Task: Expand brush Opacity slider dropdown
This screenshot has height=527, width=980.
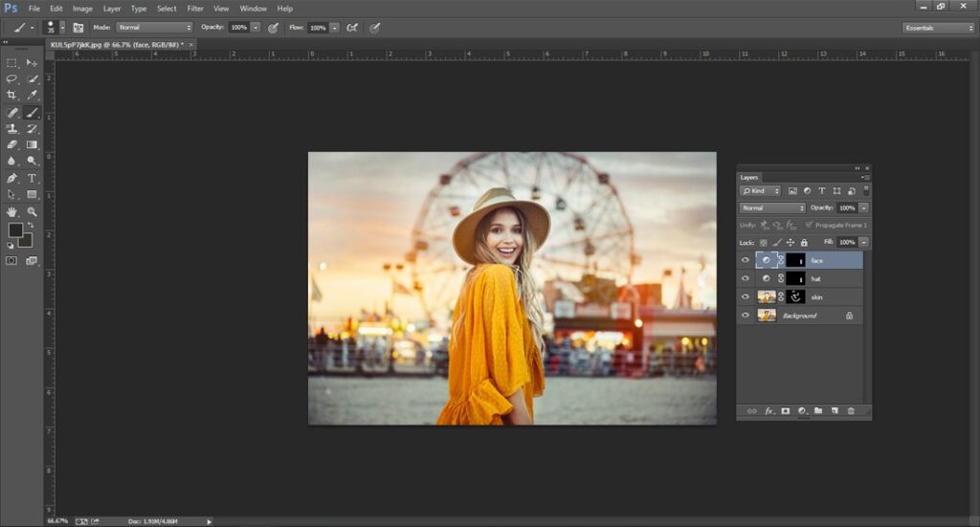Action: (x=255, y=28)
